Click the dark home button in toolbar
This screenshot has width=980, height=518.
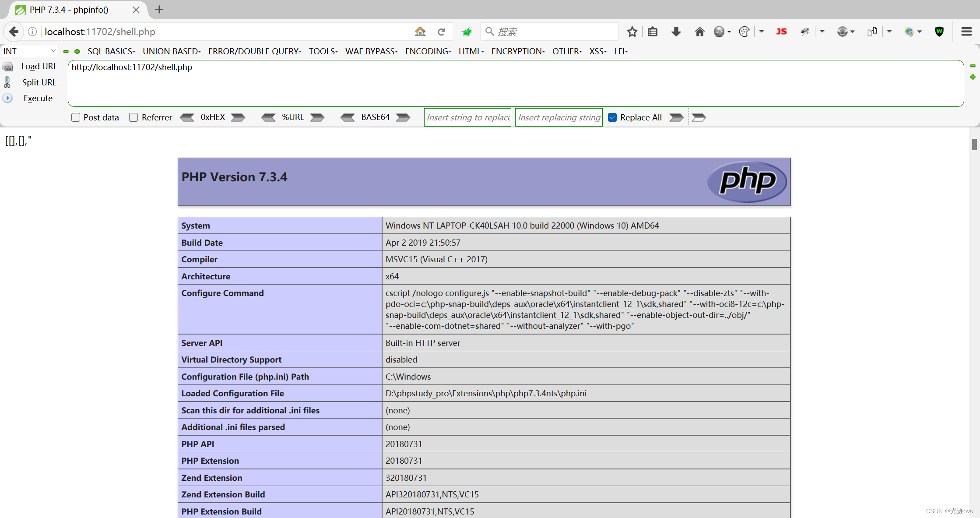click(699, 32)
